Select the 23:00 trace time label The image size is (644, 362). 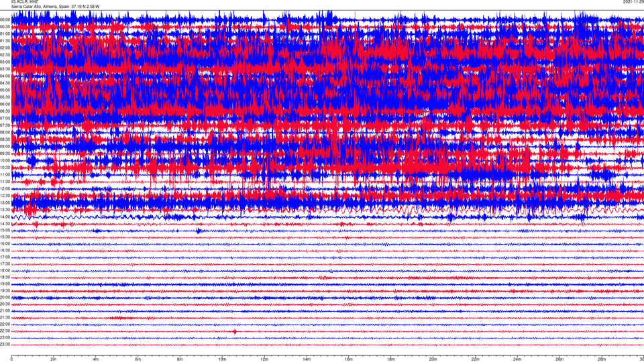[x=5, y=337]
